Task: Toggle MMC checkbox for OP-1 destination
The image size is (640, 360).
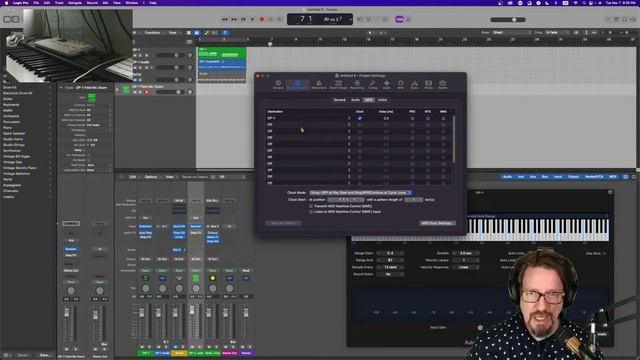Action: coord(443,118)
